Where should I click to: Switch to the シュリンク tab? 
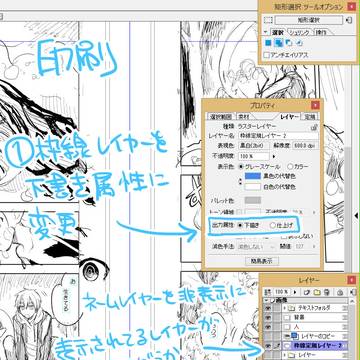(299, 32)
